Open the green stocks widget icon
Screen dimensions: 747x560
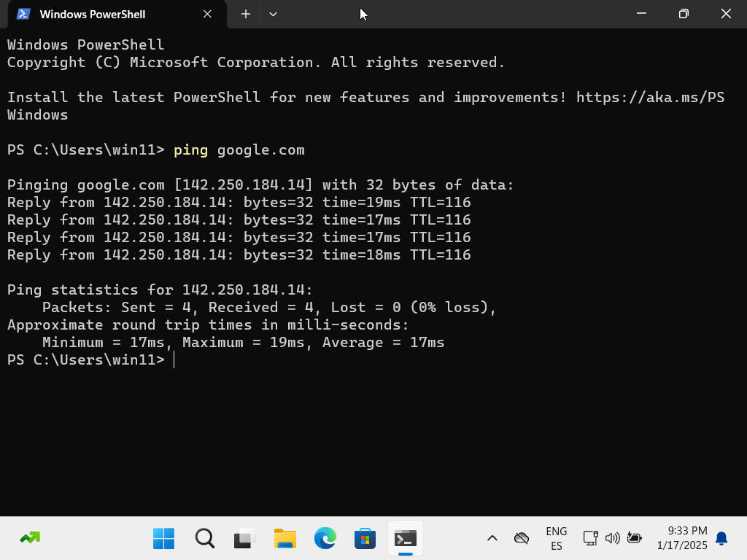(30, 538)
